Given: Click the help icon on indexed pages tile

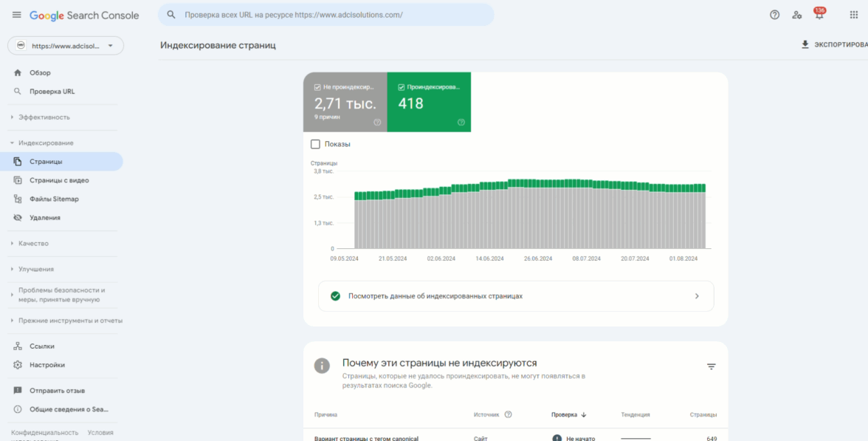Looking at the screenshot, I should (x=461, y=123).
